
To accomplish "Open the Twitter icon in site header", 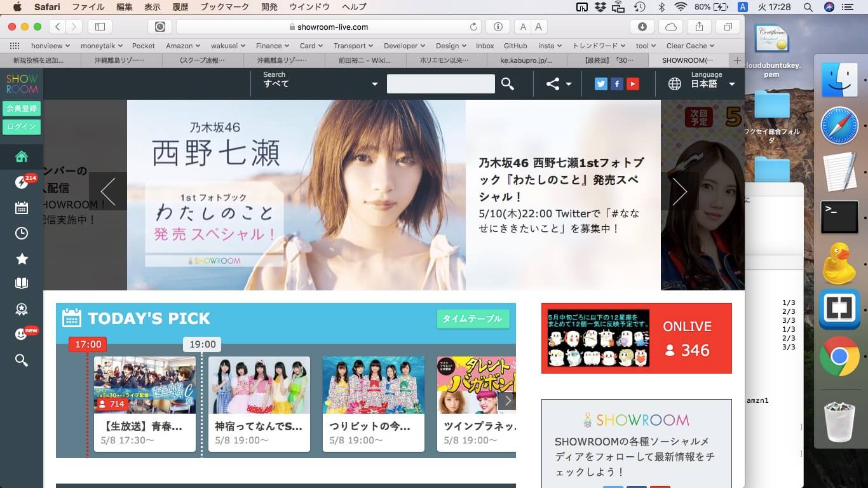I will [601, 84].
